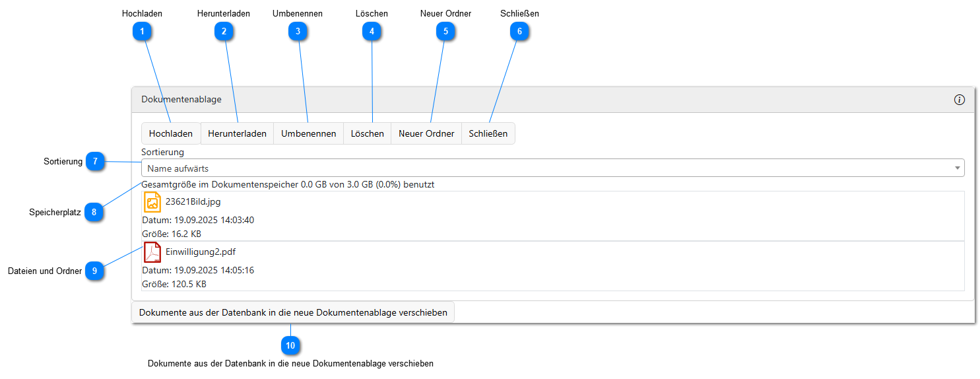Create a folder with Neuer Ordner
980x379 pixels.
tap(426, 133)
